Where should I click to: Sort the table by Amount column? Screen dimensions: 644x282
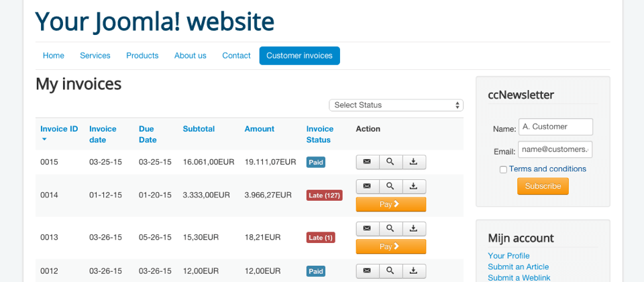pyautogui.click(x=259, y=129)
